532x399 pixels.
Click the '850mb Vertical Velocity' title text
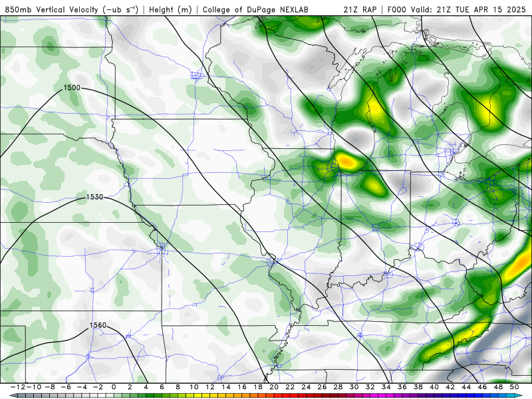[51, 9]
